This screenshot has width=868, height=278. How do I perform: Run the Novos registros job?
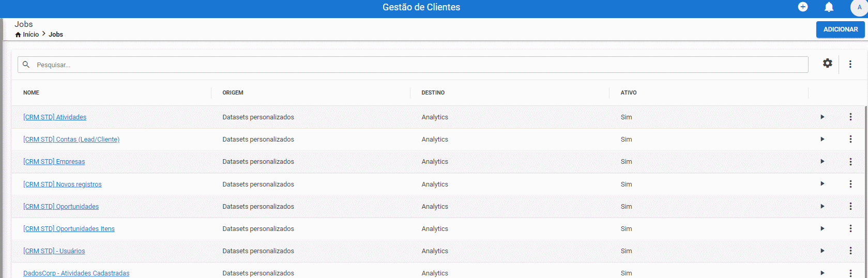click(x=822, y=183)
